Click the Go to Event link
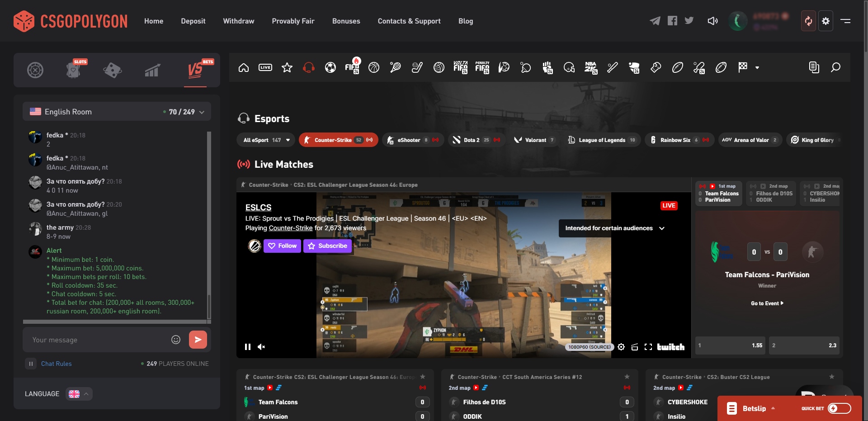 click(767, 303)
